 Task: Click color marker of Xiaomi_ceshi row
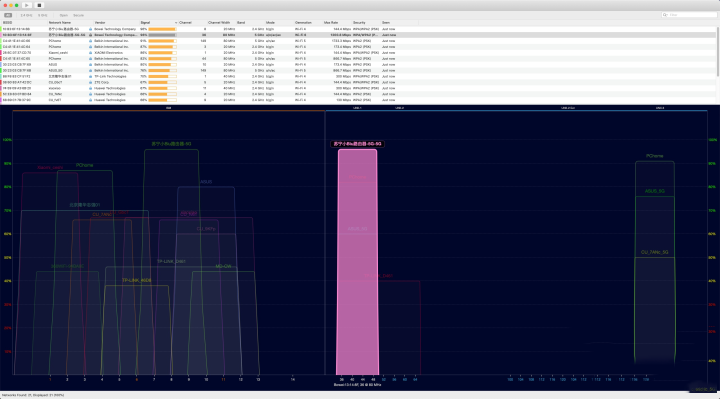click(1, 53)
